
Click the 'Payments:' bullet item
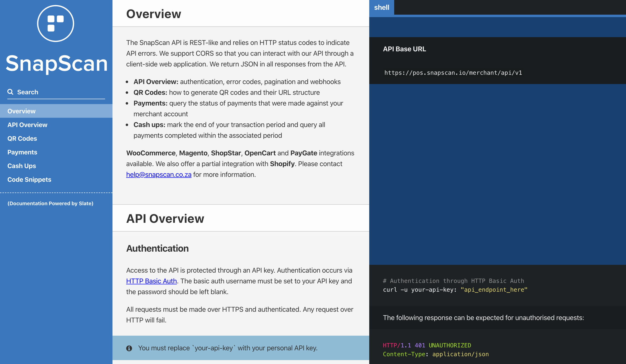point(238,108)
